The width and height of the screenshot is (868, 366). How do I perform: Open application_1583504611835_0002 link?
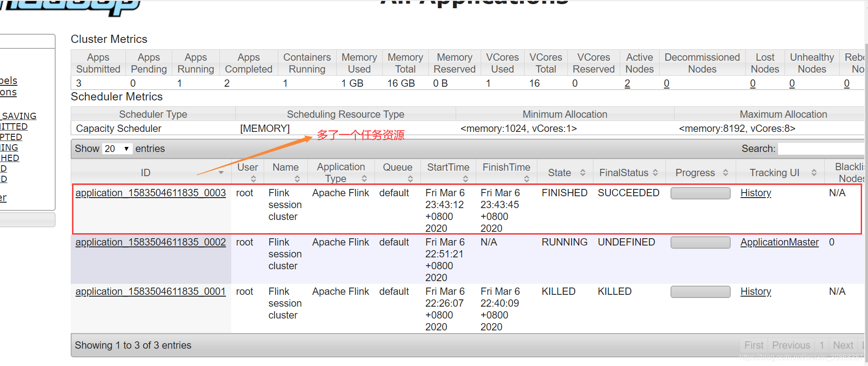coord(151,242)
